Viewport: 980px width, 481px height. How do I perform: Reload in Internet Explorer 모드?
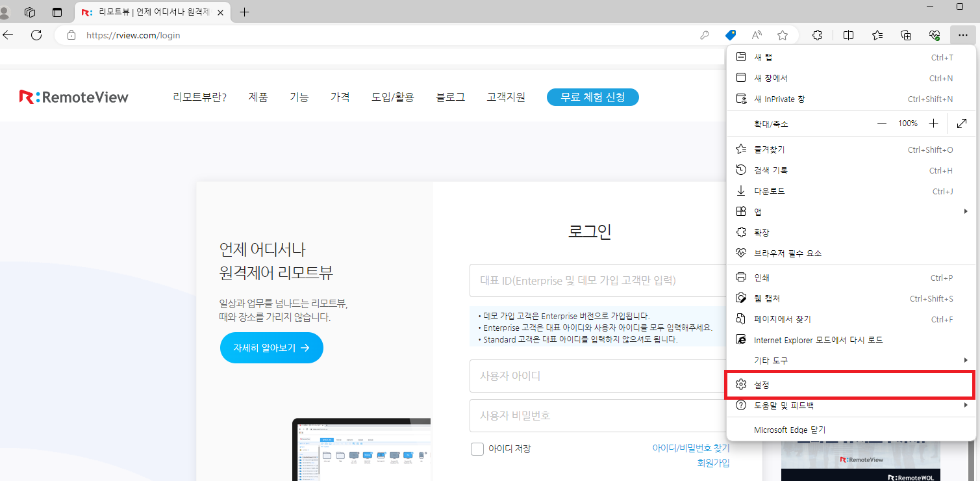click(x=851, y=340)
